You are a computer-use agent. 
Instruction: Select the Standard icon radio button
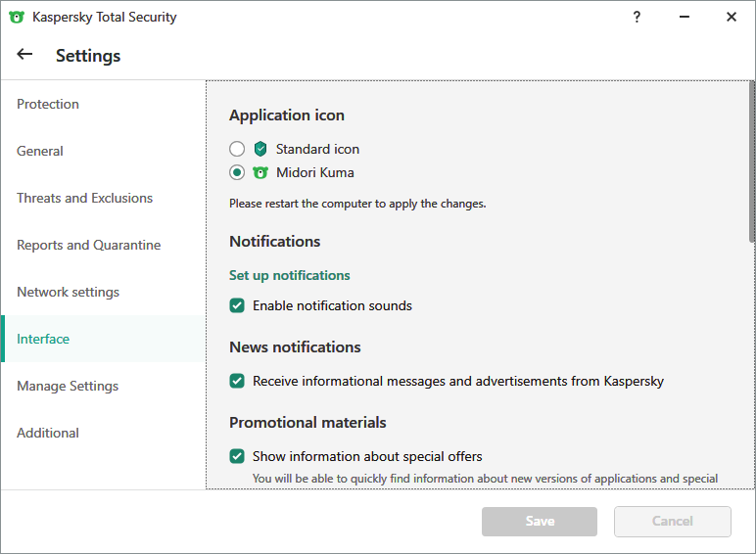tap(237, 149)
